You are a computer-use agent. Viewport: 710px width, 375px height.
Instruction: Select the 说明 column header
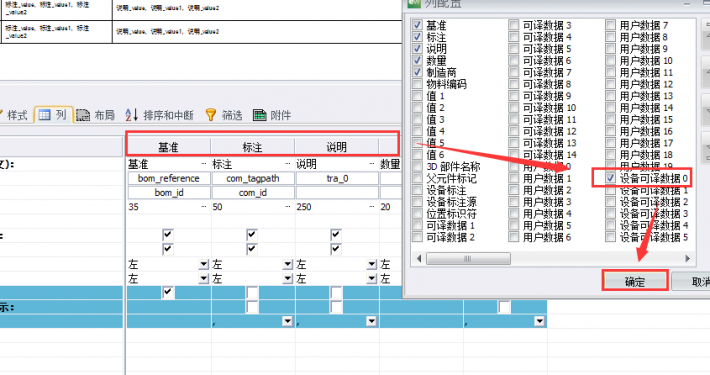click(336, 147)
